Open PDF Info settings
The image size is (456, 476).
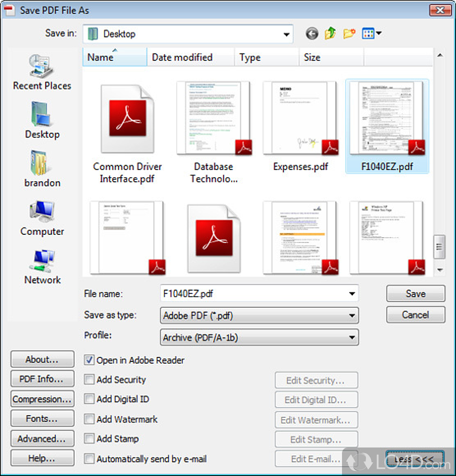(x=42, y=379)
